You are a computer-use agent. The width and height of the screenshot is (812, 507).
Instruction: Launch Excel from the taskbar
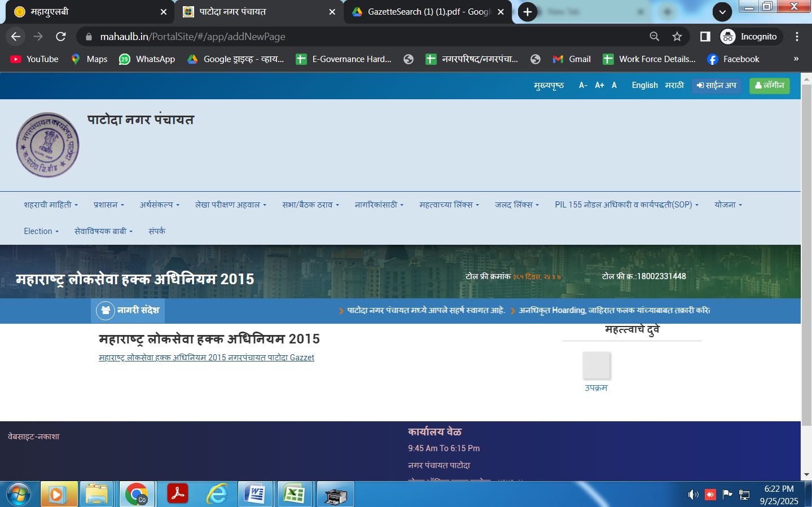pyautogui.click(x=294, y=495)
